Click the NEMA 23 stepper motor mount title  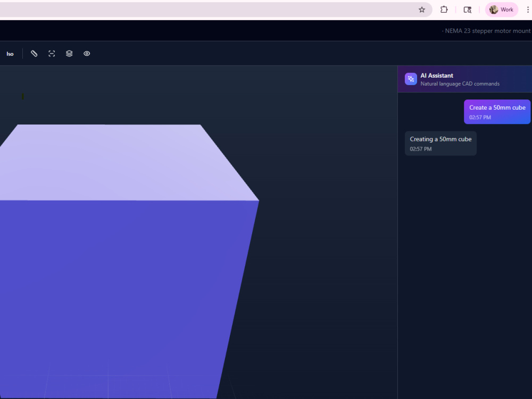coord(487,31)
